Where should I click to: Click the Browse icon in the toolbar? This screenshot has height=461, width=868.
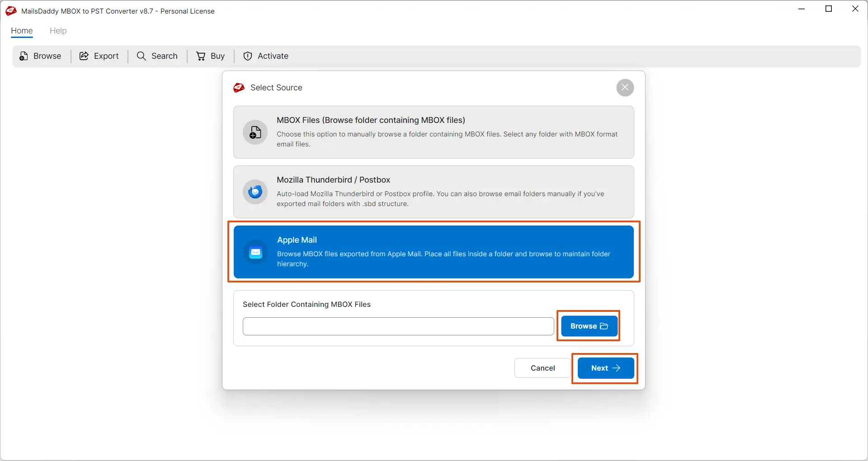click(x=23, y=56)
